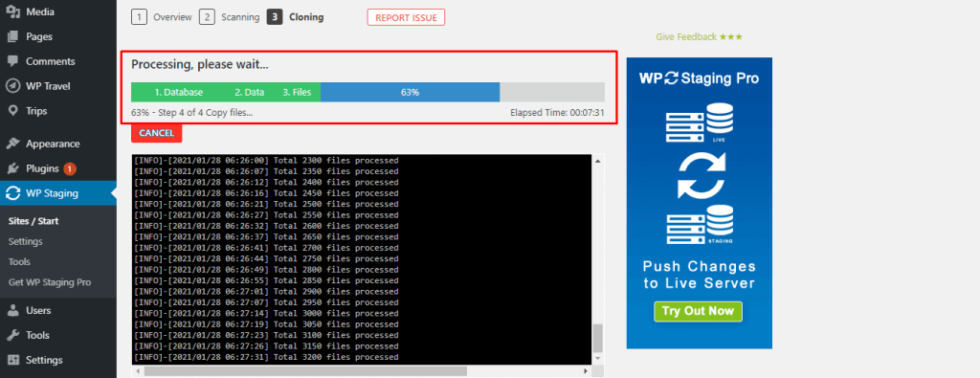Click the Try Out Now button
This screenshot has width=980, height=378.
[698, 311]
